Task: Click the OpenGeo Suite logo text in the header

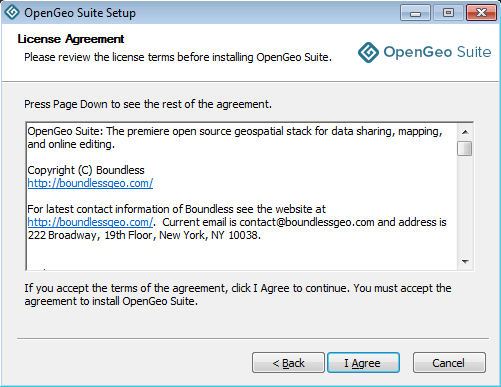Action: point(437,52)
